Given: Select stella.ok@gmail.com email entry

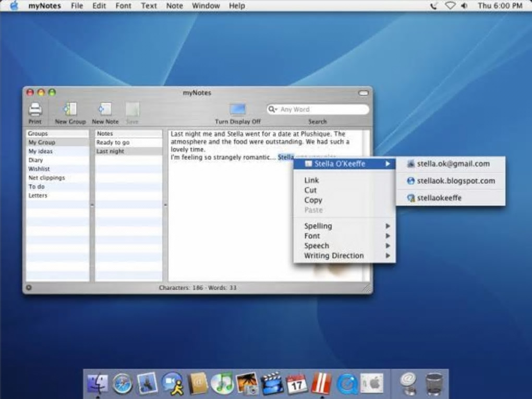Looking at the screenshot, I should coord(453,164).
